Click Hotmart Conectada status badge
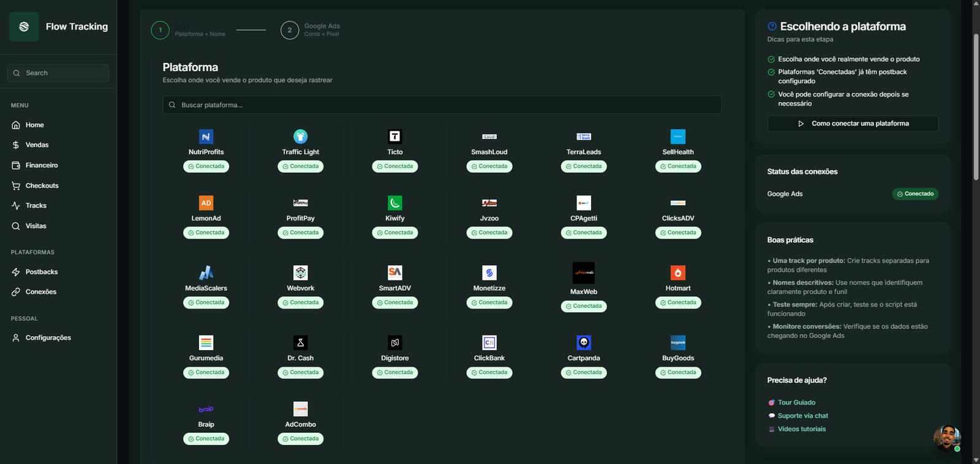The image size is (980, 464). pyautogui.click(x=678, y=302)
